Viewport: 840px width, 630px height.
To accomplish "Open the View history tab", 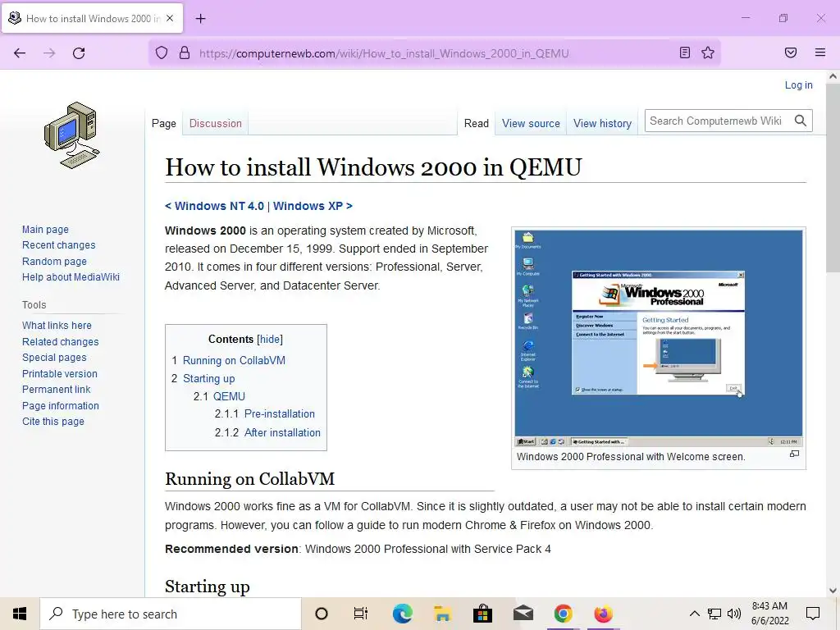I will pos(603,123).
